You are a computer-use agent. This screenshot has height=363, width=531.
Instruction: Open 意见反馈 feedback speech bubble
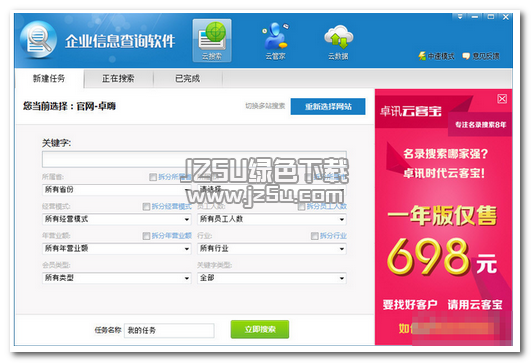click(481, 56)
